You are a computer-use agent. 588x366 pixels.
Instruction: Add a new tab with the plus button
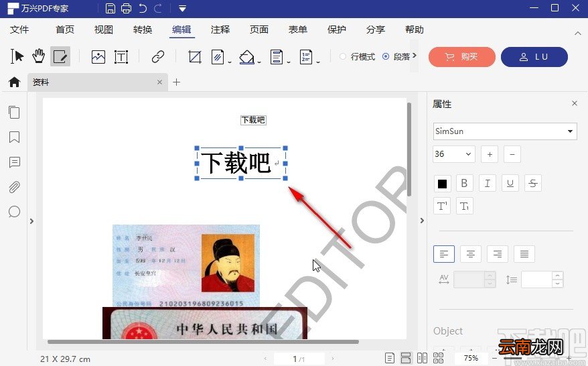click(x=177, y=82)
